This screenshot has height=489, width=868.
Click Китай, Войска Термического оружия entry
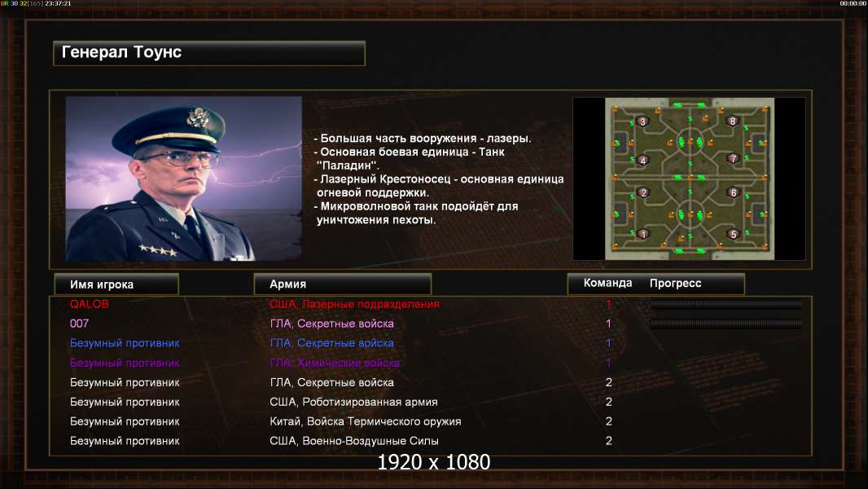pos(366,421)
